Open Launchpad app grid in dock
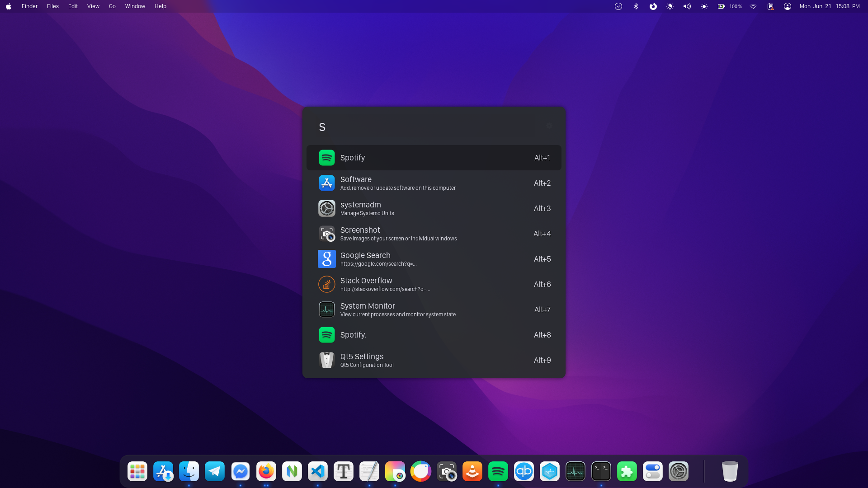This screenshot has width=868, height=488. pos(137,471)
